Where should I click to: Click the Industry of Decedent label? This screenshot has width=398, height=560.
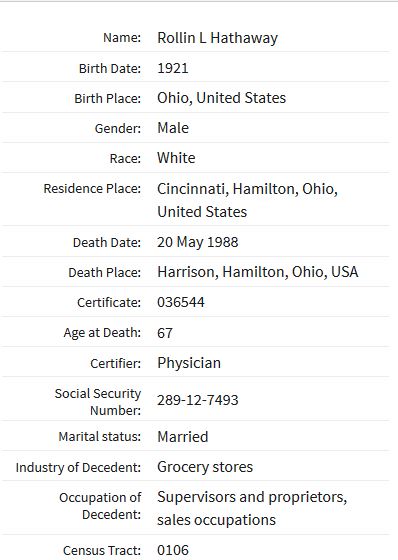(78, 468)
